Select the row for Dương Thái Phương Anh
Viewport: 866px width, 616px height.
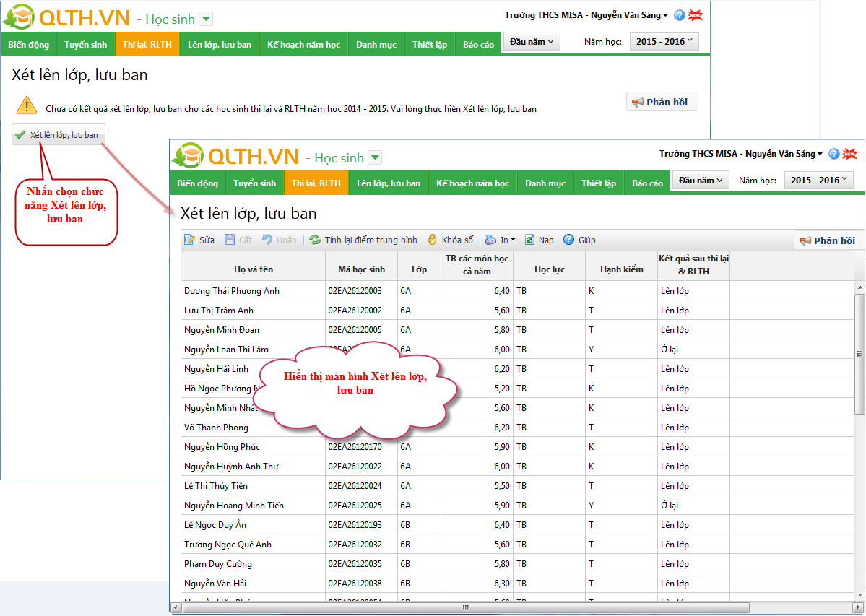click(x=232, y=291)
